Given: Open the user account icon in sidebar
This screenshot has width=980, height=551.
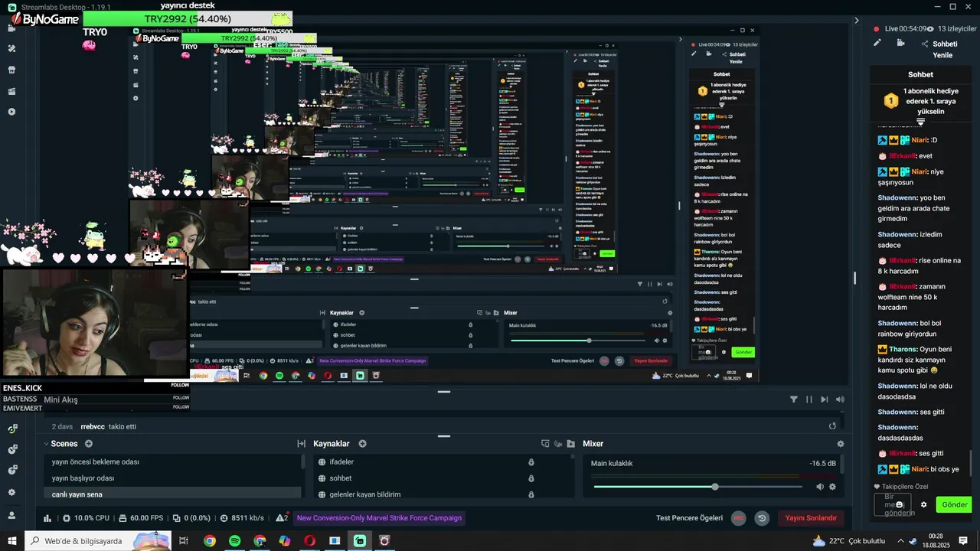Looking at the screenshot, I should point(11,515).
